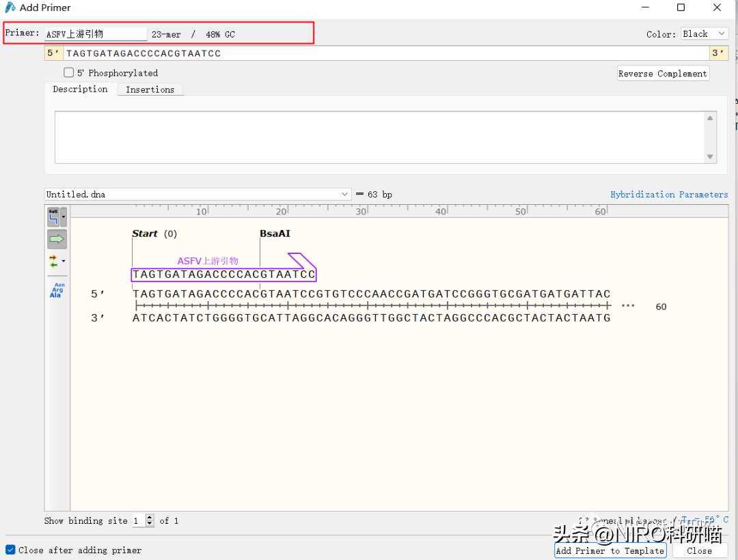Click the primers display icon with opposing arrows
The height and width of the screenshot is (560, 738).
pos(53,261)
